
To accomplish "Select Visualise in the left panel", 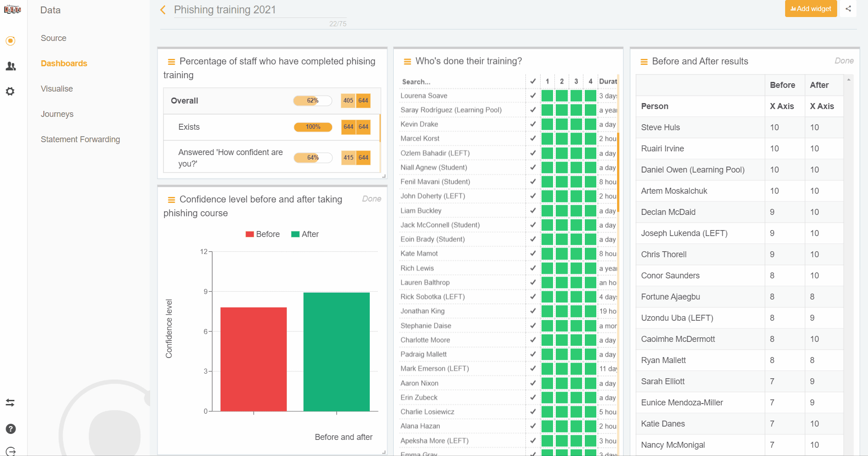I will coord(57,88).
